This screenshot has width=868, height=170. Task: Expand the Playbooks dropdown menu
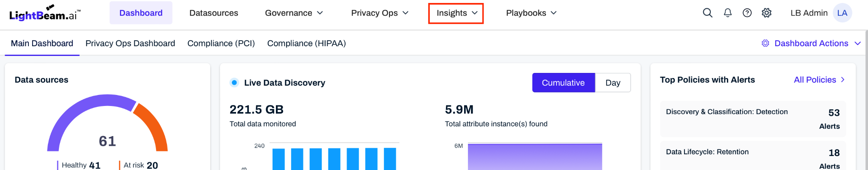(531, 13)
